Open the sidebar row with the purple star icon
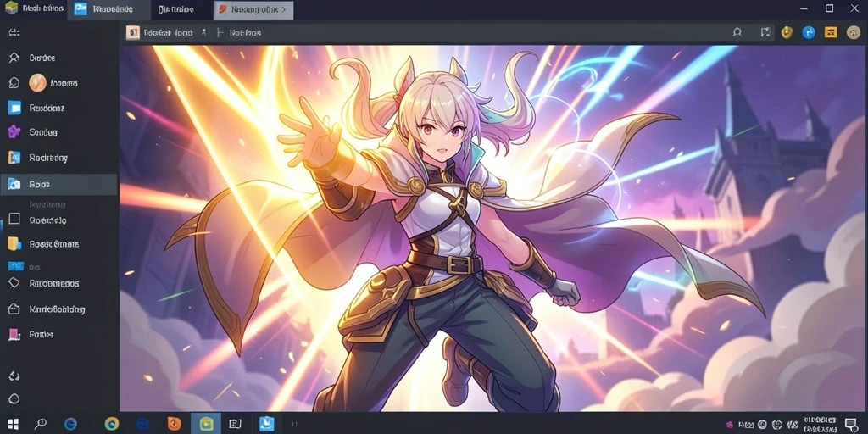 tap(58, 132)
